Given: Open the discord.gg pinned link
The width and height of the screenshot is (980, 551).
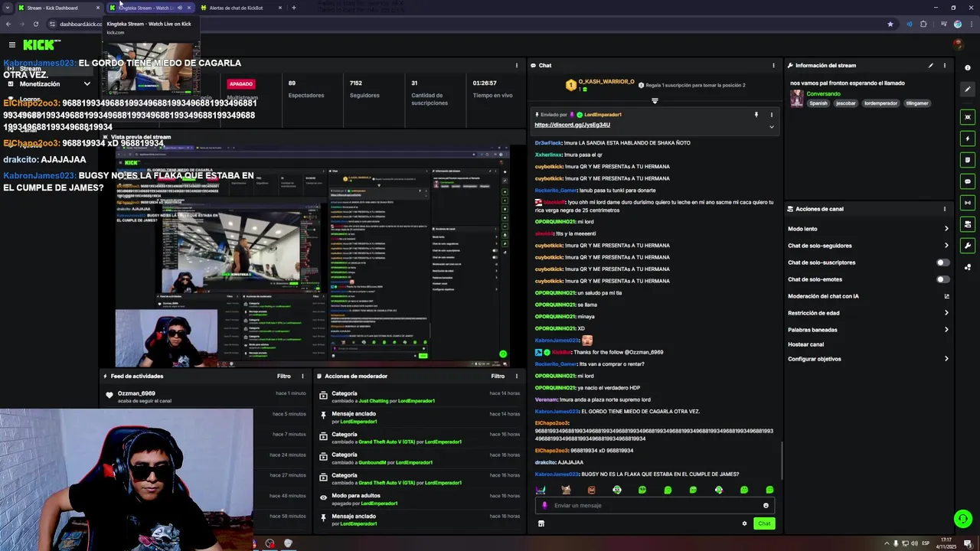Looking at the screenshot, I should [572, 125].
